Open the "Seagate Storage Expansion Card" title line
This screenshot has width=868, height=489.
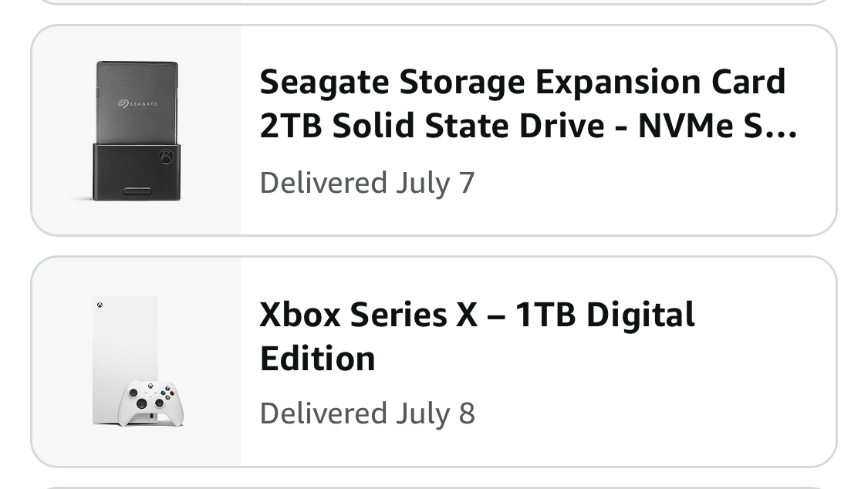tap(522, 82)
